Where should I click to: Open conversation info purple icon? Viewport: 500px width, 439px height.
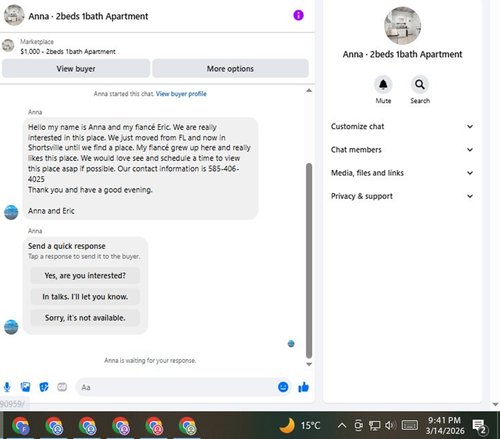298,15
